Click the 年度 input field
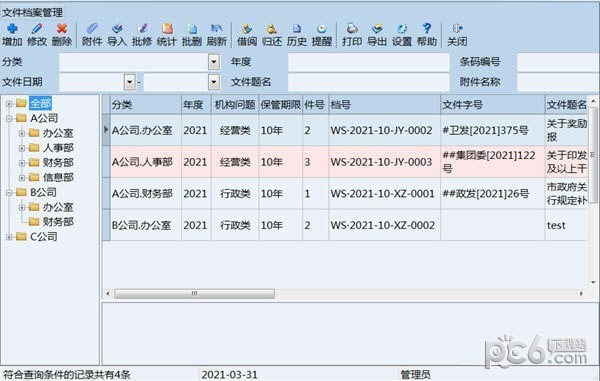 click(x=368, y=62)
